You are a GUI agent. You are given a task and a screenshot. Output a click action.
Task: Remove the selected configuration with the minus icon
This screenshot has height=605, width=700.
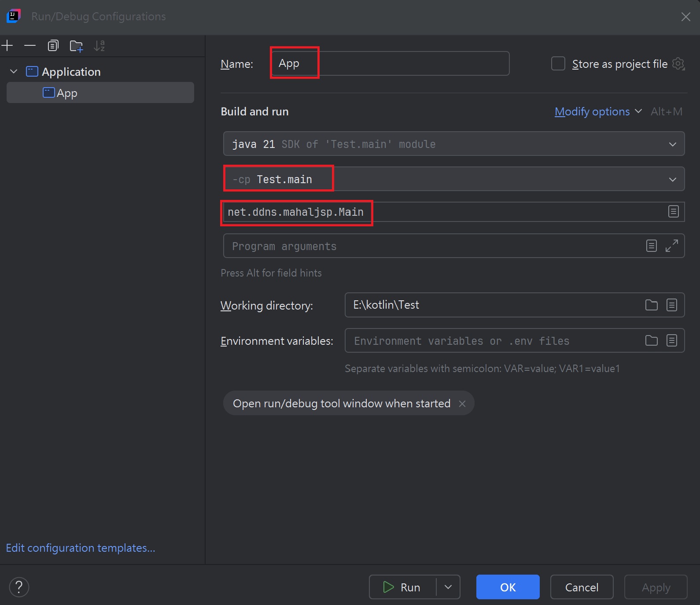pyautogui.click(x=30, y=46)
